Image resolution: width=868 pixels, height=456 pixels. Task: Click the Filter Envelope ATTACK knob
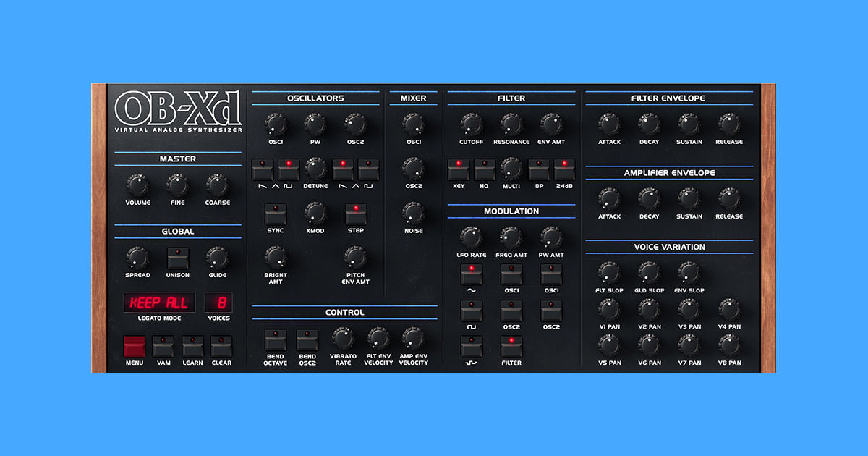tap(609, 124)
